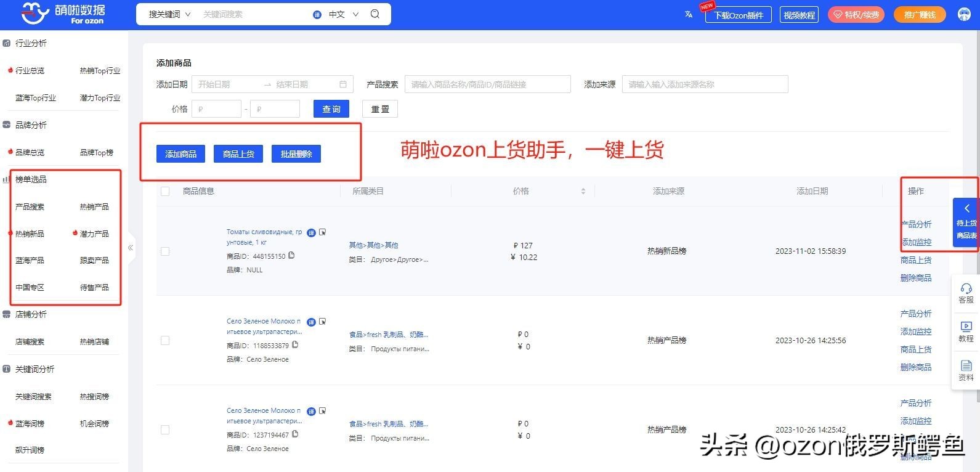The height and width of the screenshot is (472, 980).
Task: Open external link icon for product 1188533879
Action: coord(322,322)
